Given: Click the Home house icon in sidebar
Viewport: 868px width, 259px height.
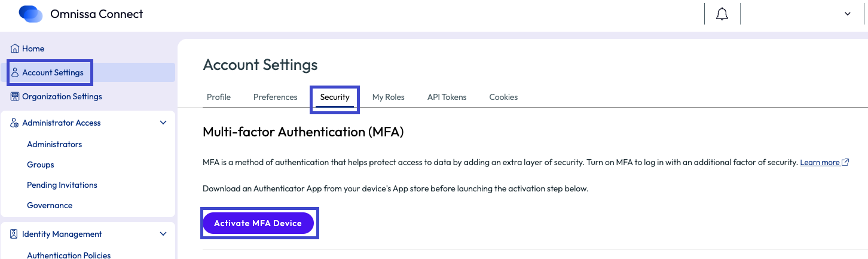Looking at the screenshot, I should (15, 48).
